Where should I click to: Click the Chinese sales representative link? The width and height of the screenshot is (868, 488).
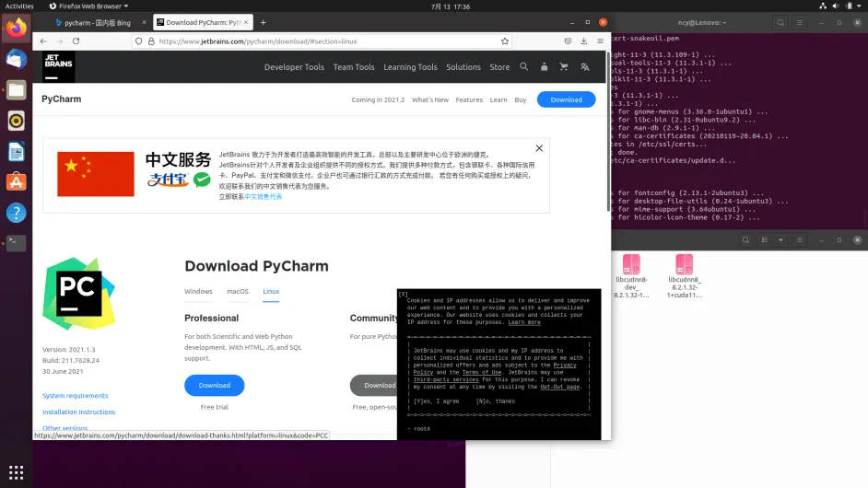pyautogui.click(x=263, y=196)
